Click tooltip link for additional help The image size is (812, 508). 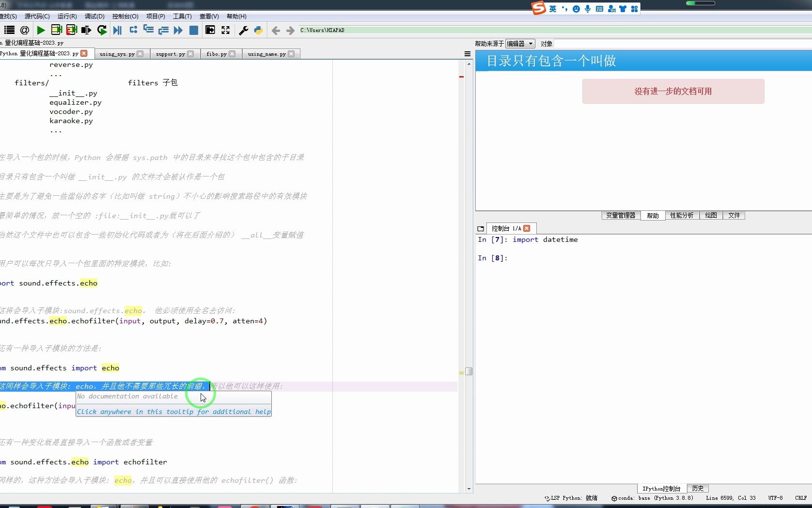point(173,412)
